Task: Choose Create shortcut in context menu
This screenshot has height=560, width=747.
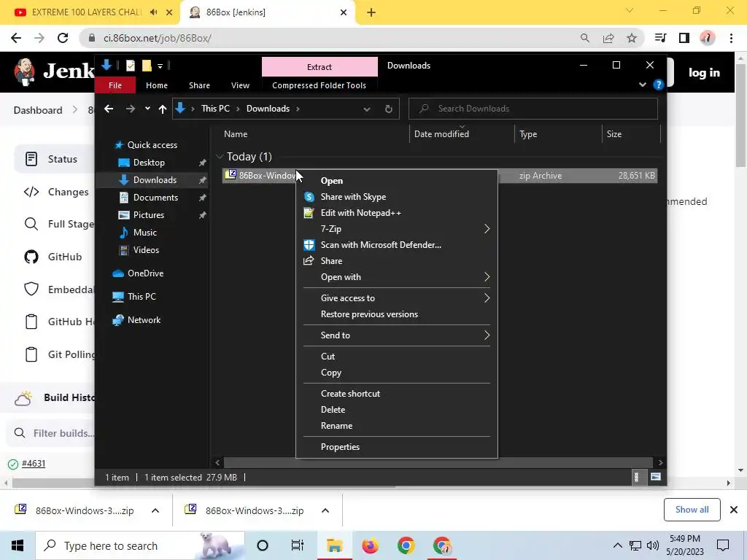Action: 351,393
